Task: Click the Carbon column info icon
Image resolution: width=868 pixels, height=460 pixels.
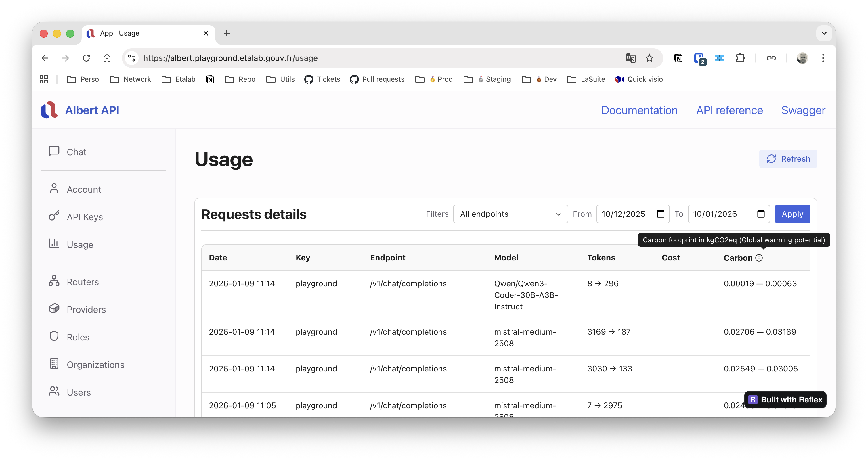Action: 759,258
